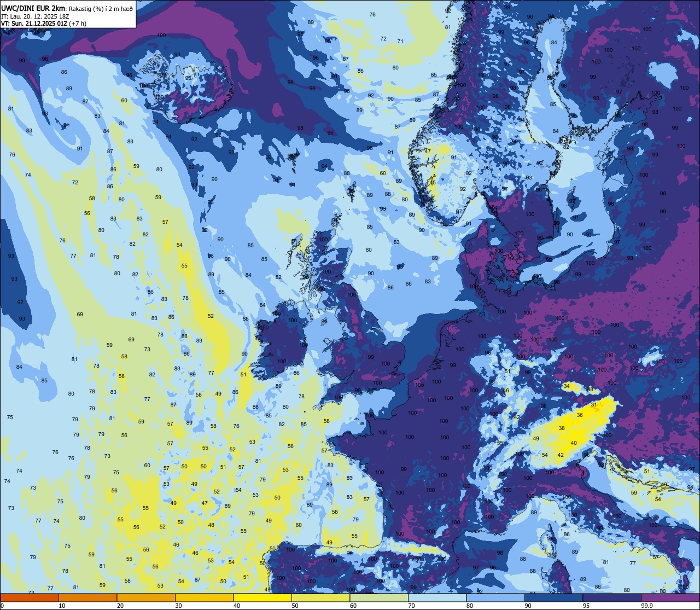Click the pale yellow 50–60 legend swatch
This screenshot has height=610, width=700.
click(x=321, y=597)
